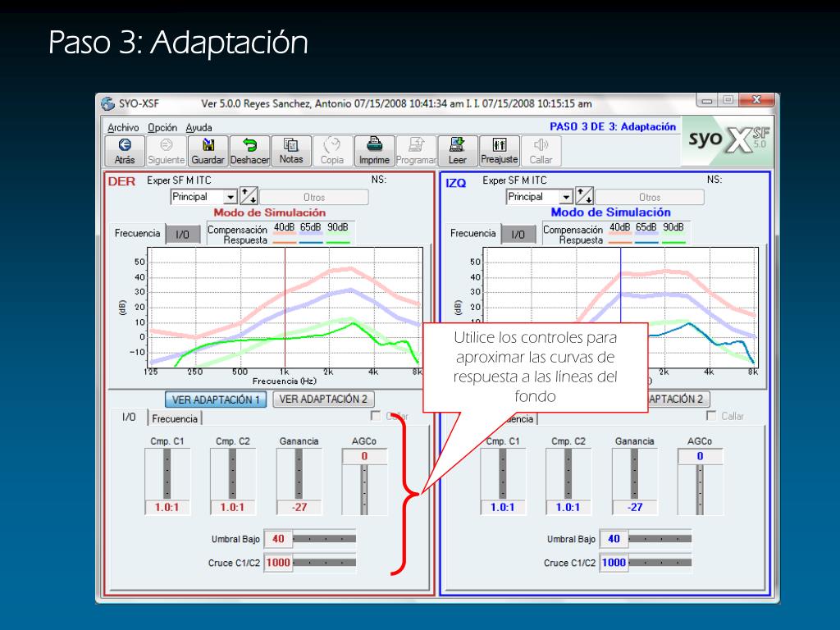The image size is (840, 630).
Task: Click the DER 90dB curve legend
Action: point(337,229)
